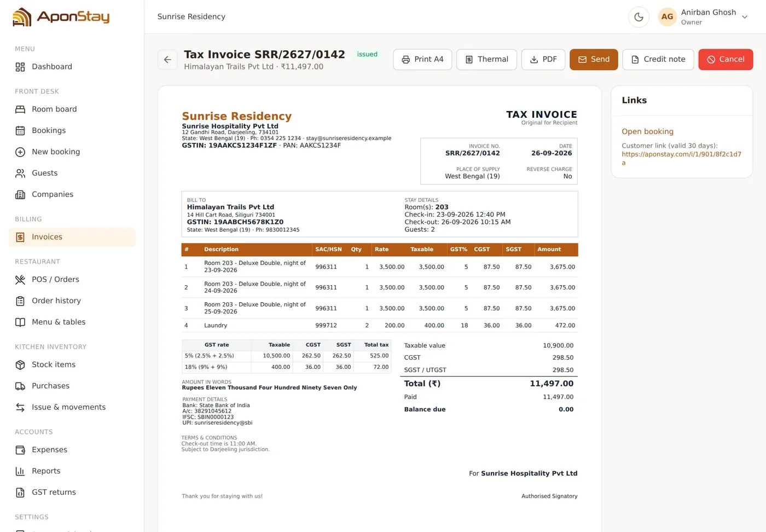Click the Stock items box icon
The height and width of the screenshot is (532, 766).
tap(20, 365)
